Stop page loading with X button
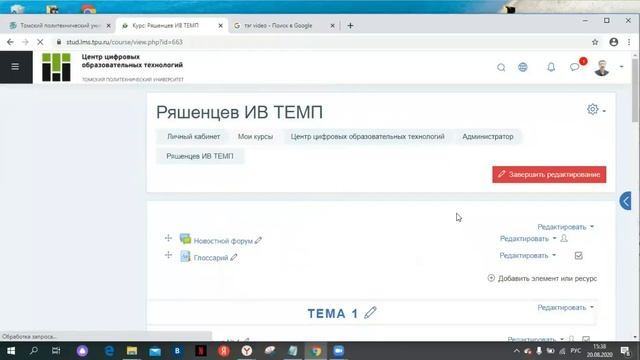The image size is (640, 360). [x=40, y=42]
